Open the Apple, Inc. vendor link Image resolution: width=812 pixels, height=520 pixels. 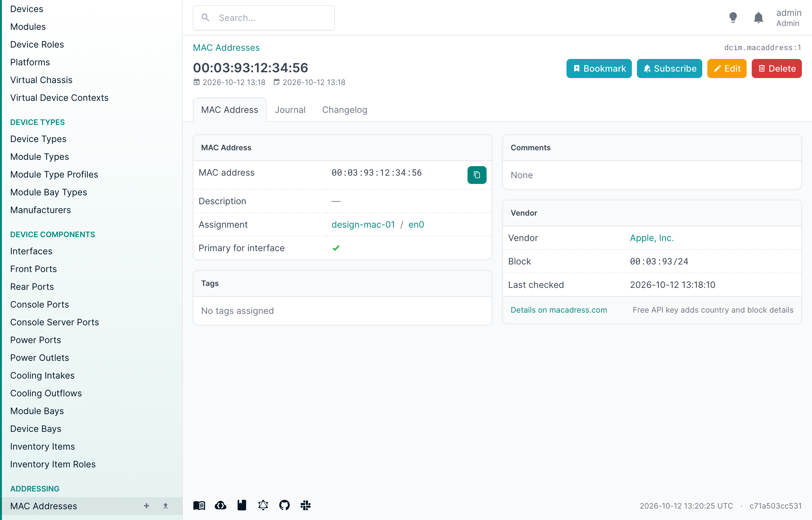click(x=652, y=238)
